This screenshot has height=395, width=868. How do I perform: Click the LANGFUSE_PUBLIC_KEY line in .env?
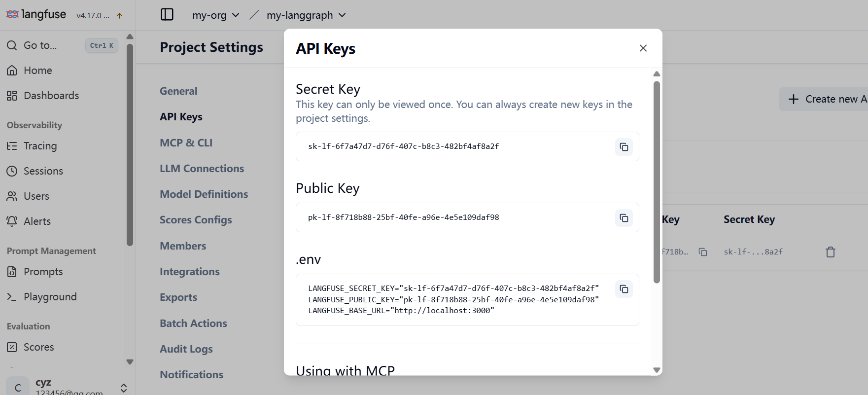pyautogui.click(x=453, y=300)
